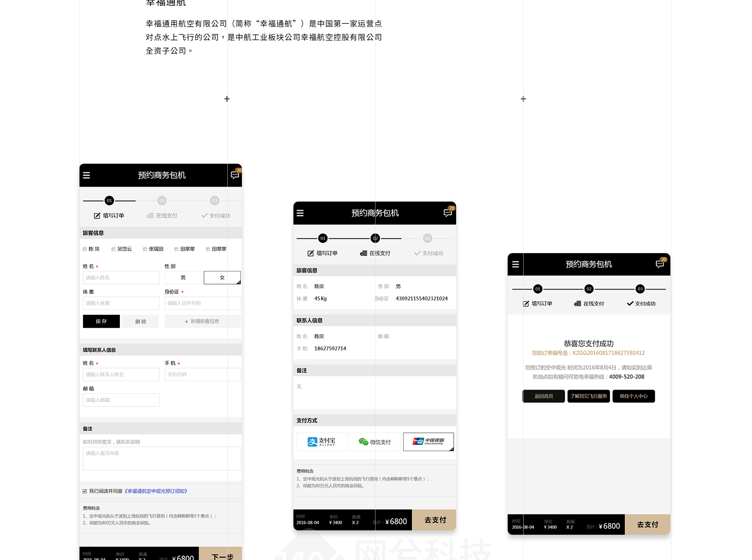Screen dimensions: 752x560
Task: Click the passenger 身份证 number input field
Action: [203, 303]
